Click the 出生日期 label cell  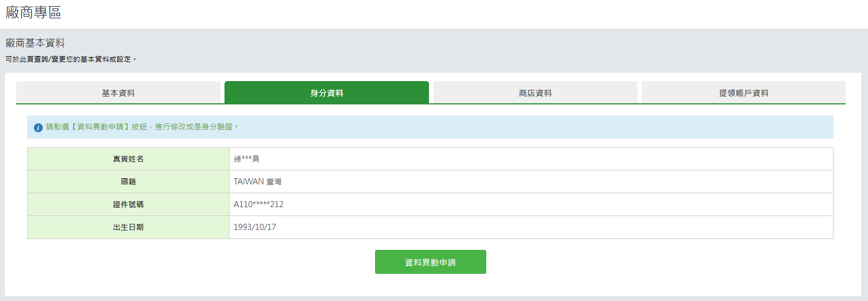pyautogui.click(x=128, y=227)
